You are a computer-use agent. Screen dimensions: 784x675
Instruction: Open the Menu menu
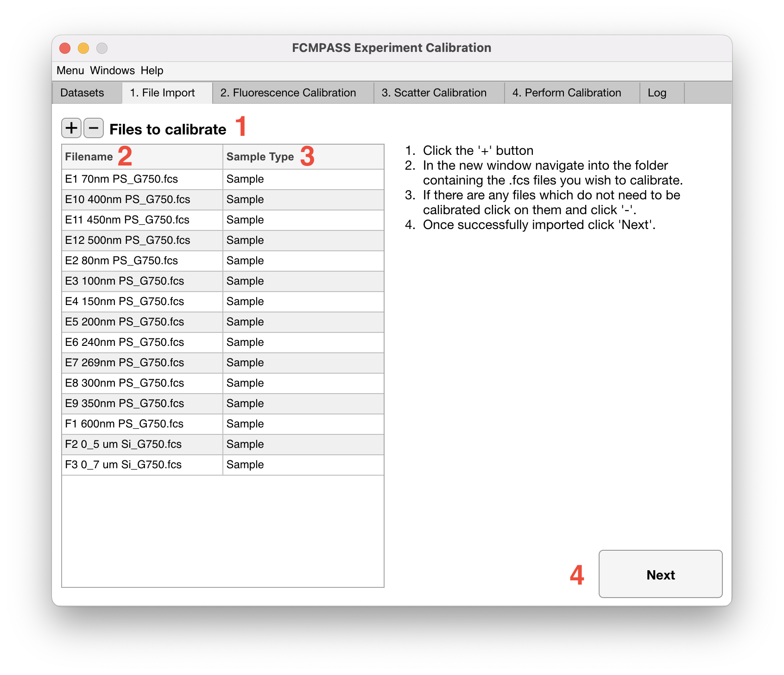[70, 70]
